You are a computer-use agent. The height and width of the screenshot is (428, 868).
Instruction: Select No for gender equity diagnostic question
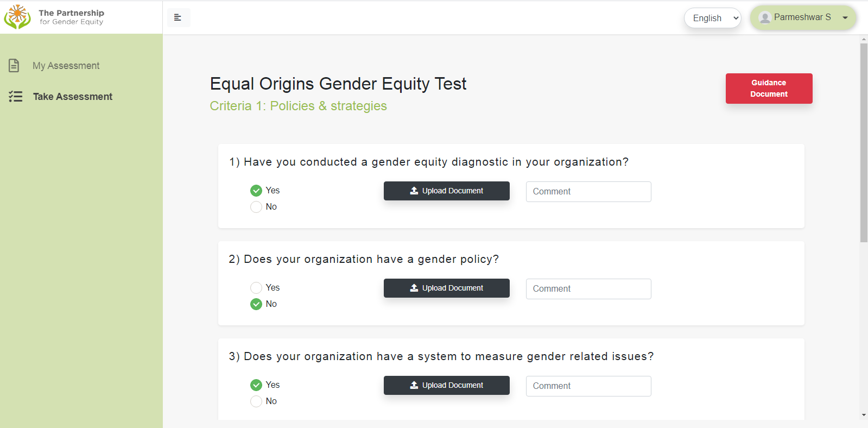(256, 207)
